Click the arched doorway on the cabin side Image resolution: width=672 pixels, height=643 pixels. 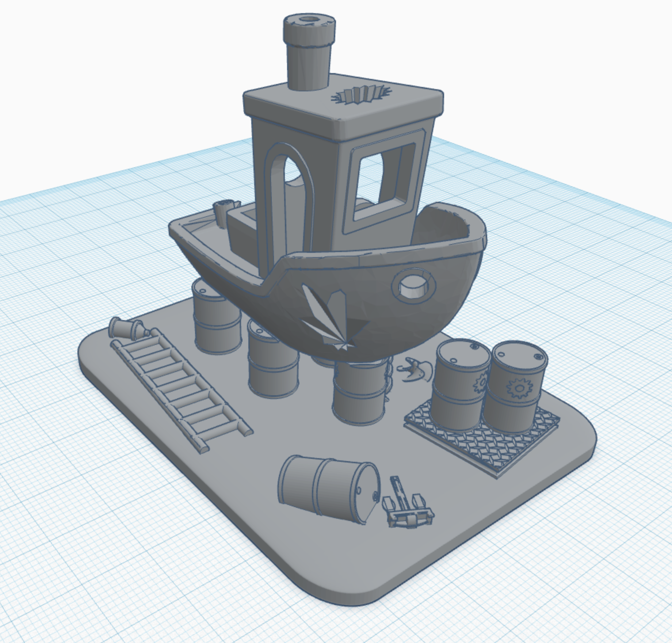290,205
